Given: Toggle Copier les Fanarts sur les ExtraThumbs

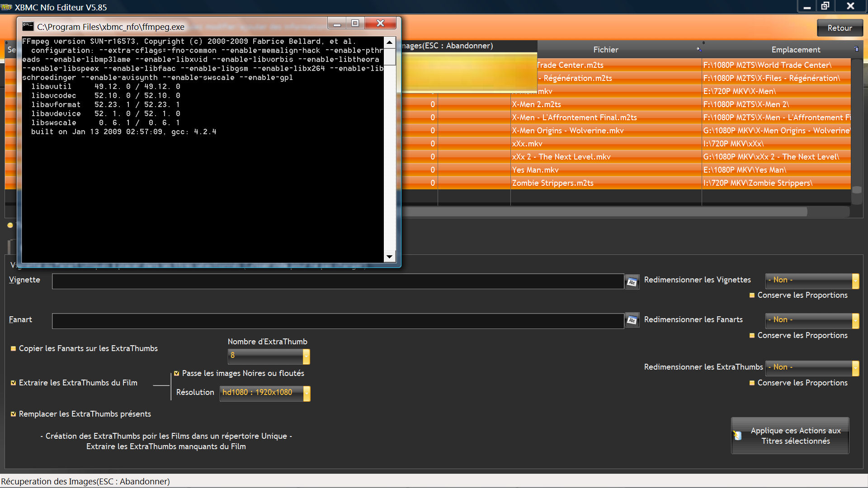Looking at the screenshot, I should 13,348.
